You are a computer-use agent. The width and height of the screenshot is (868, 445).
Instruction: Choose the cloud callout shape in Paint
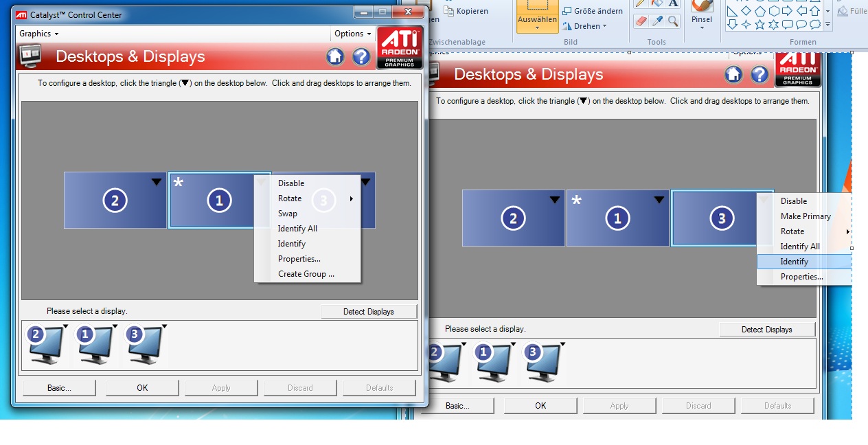[x=815, y=25]
